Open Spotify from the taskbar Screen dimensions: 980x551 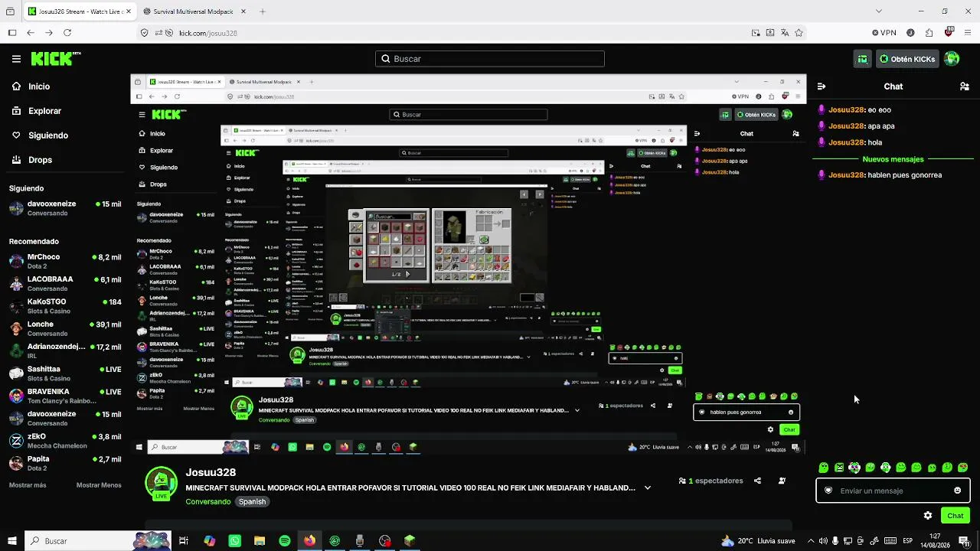pos(285,541)
